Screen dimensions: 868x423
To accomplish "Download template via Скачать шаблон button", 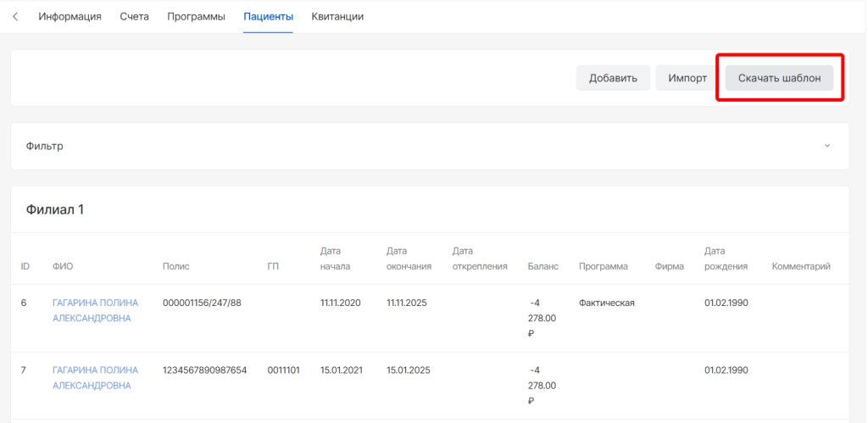I will 779,78.
